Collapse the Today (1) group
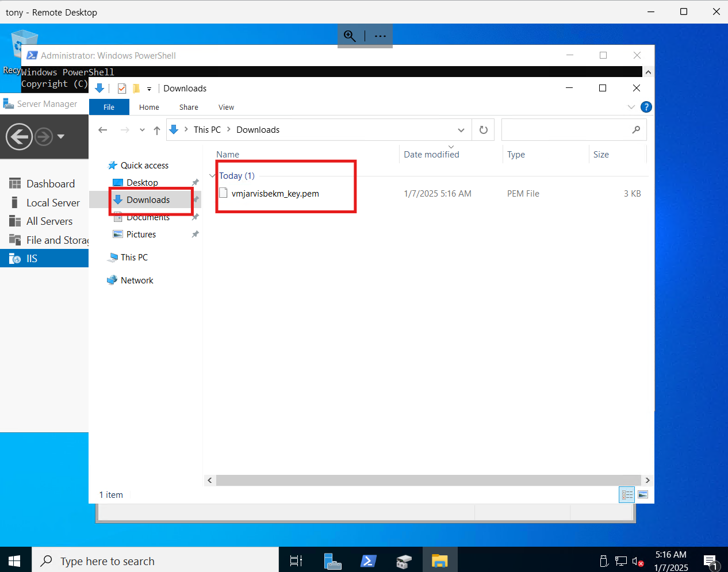Image resolution: width=728 pixels, height=572 pixels. pos(212,176)
